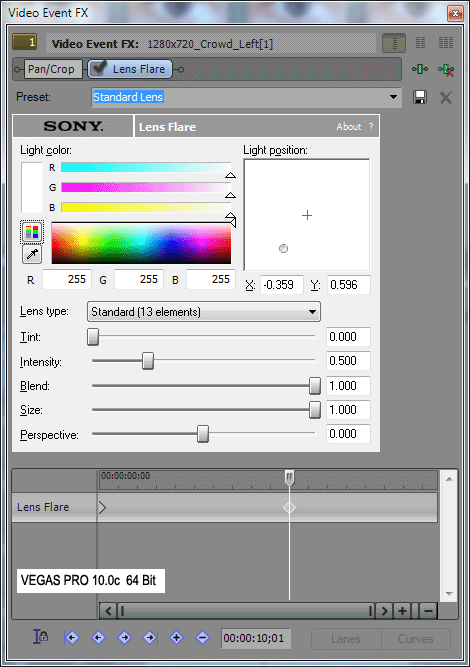Toggle the Lens Flare effect checkbox
The image size is (470, 667).
click(100, 68)
